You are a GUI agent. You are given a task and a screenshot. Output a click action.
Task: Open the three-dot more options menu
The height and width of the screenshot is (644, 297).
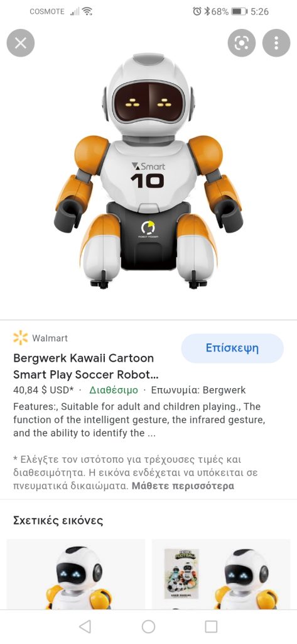(276, 43)
